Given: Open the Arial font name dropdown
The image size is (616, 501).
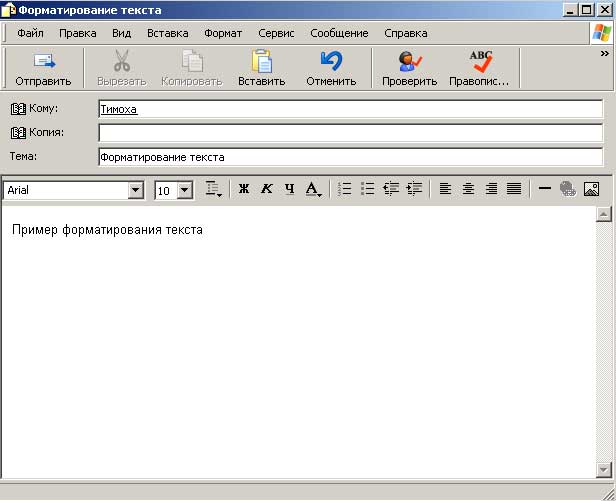Looking at the screenshot, I should 135,190.
